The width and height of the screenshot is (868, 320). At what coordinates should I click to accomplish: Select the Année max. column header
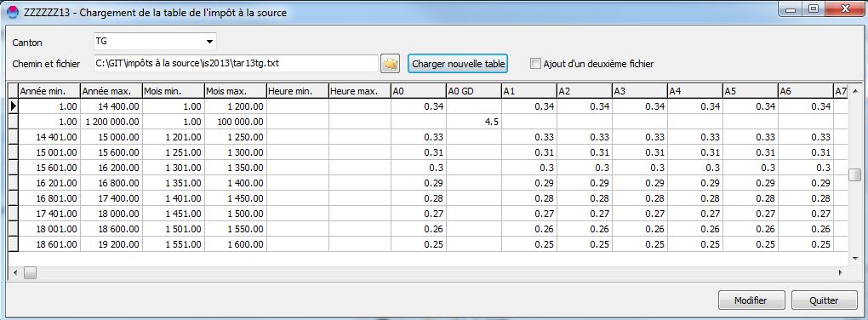pyautogui.click(x=111, y=91)
